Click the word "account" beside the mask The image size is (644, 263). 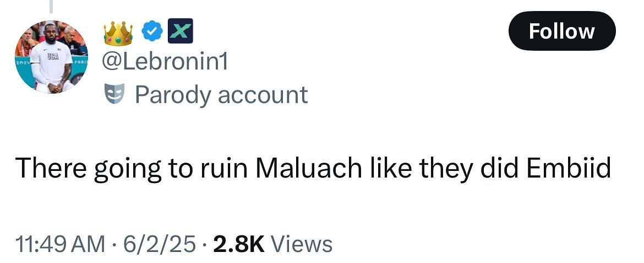263,95
